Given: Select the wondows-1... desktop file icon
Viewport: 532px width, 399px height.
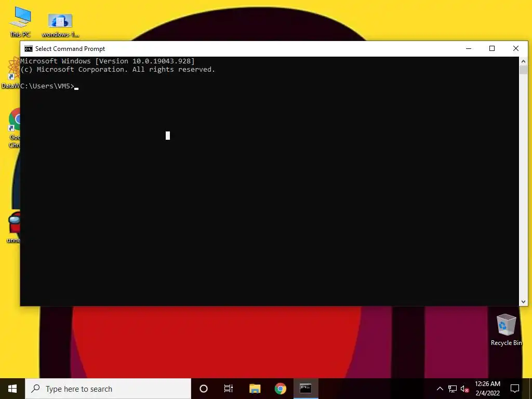Looking at the screenshot, I should pyautogui.click(x=60, y=25).
